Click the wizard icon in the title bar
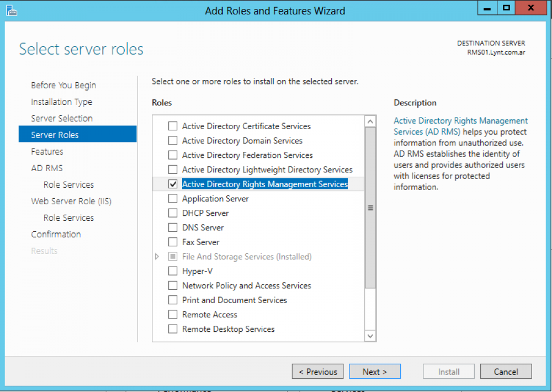Screen dimensions: 552x392 pyautogui.click(x=12, y=10)
